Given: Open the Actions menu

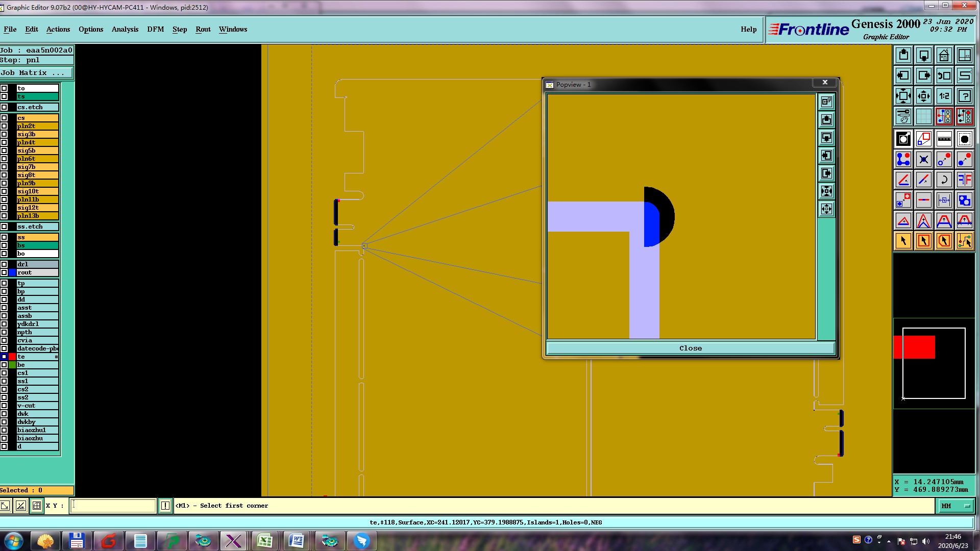Looking at the screenshot, I should pos(58,29).
